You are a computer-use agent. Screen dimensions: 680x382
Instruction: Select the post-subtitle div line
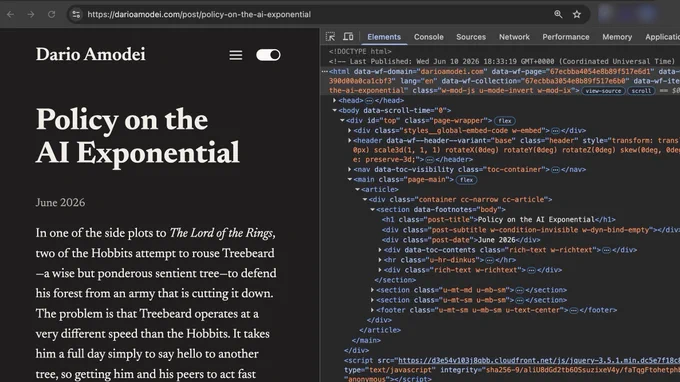click(x=530, y=230)
